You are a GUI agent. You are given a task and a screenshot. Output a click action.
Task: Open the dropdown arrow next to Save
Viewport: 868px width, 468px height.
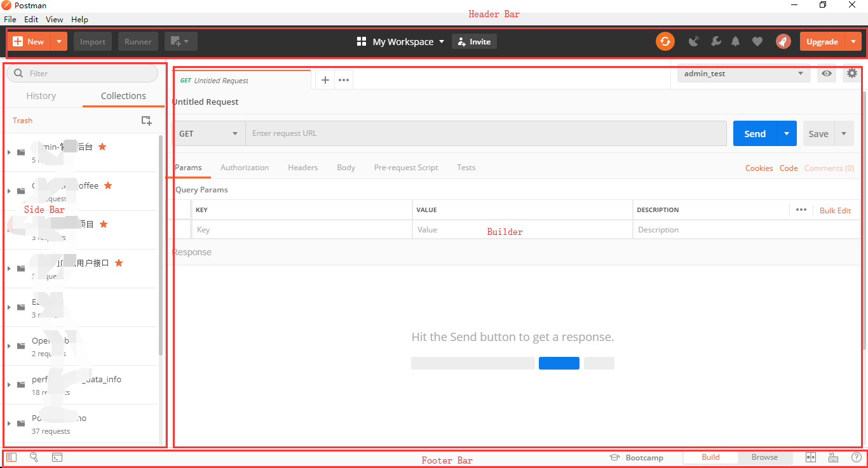click(x=844, y=133)
